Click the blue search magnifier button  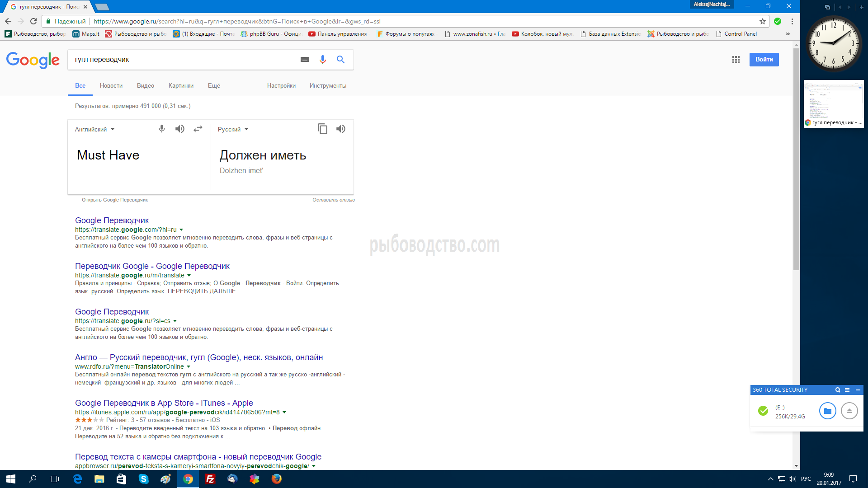(340, 60)
